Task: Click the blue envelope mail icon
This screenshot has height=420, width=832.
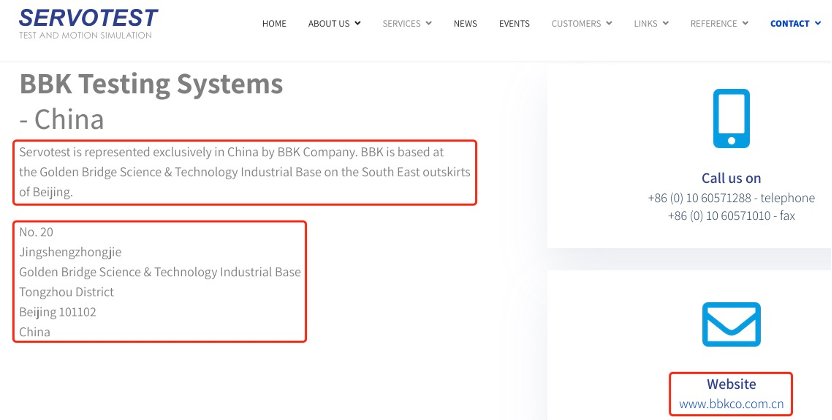Action: (731, 325)
